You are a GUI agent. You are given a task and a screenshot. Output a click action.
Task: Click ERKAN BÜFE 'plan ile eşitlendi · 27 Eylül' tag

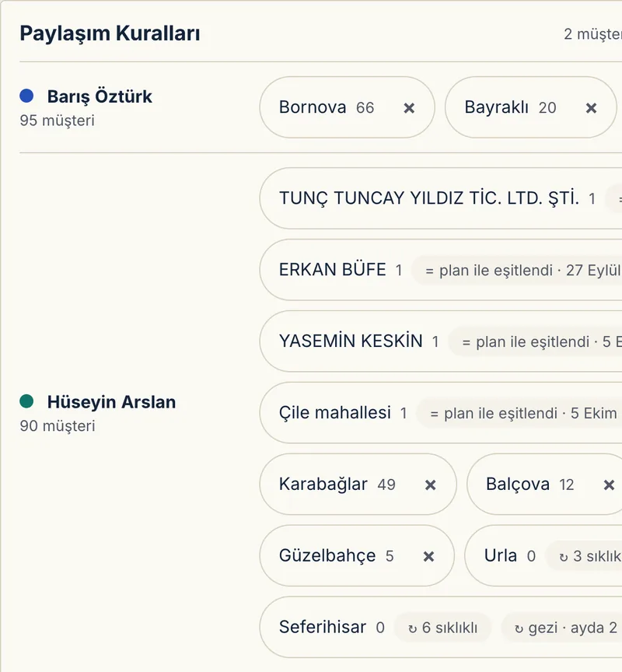click(x=516, y=270)
